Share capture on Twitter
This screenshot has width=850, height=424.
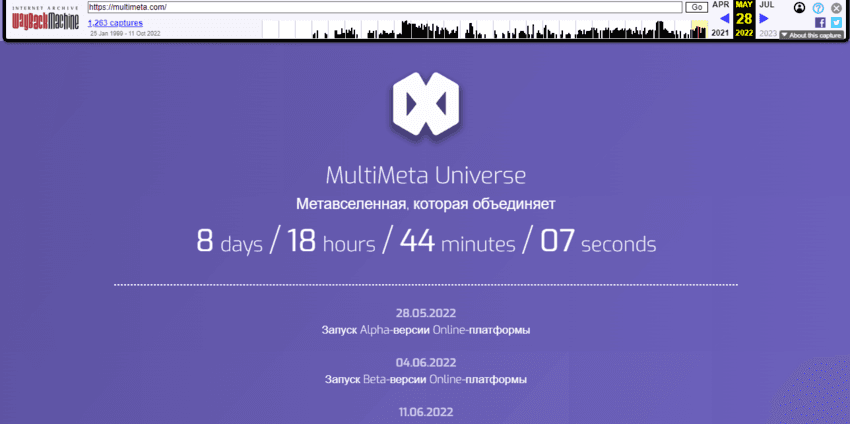pos(836,22)
